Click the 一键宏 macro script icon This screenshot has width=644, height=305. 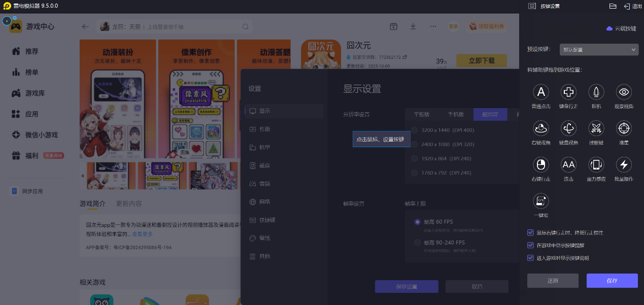(x=541, y=201)
